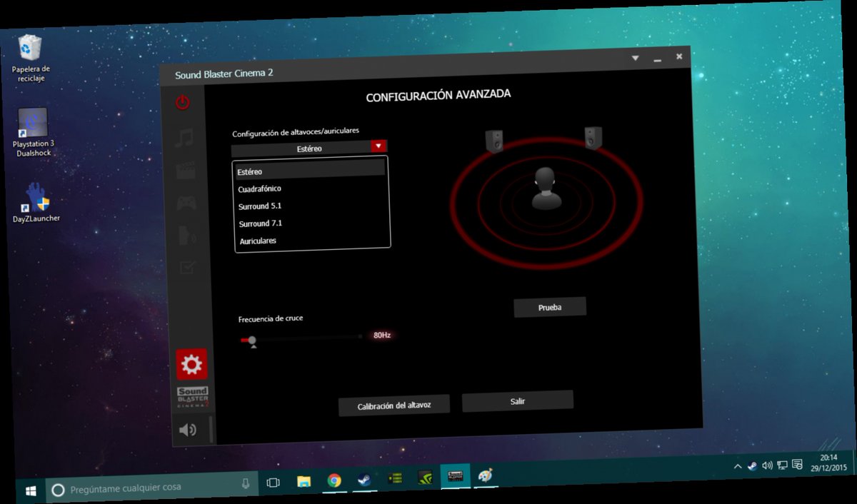Click Calibración del altavoz button

[x=394, y=405]
